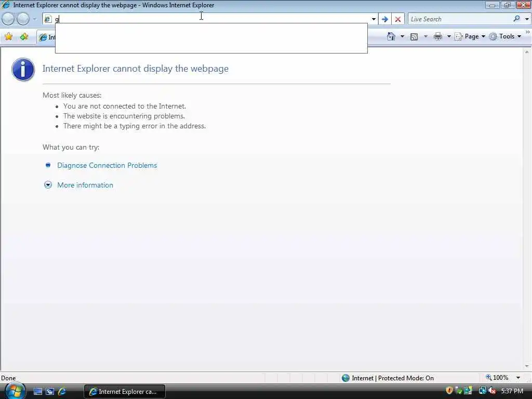Click the network connection tray icon
The image size is (532, 399).
tap(482, 391)
